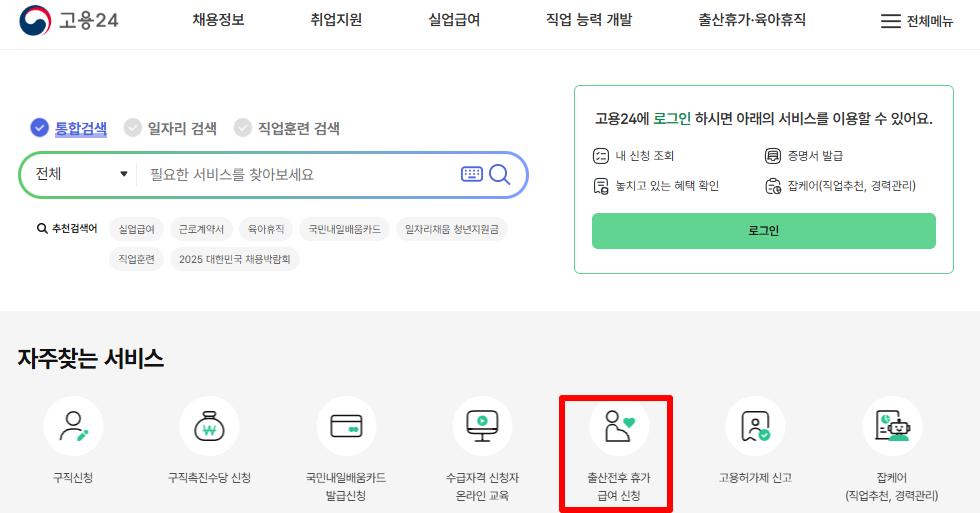Viewport: 980px width, 513px height.
Task: Select the 직업훈련 검색 radio option
Action: (242, 127)
